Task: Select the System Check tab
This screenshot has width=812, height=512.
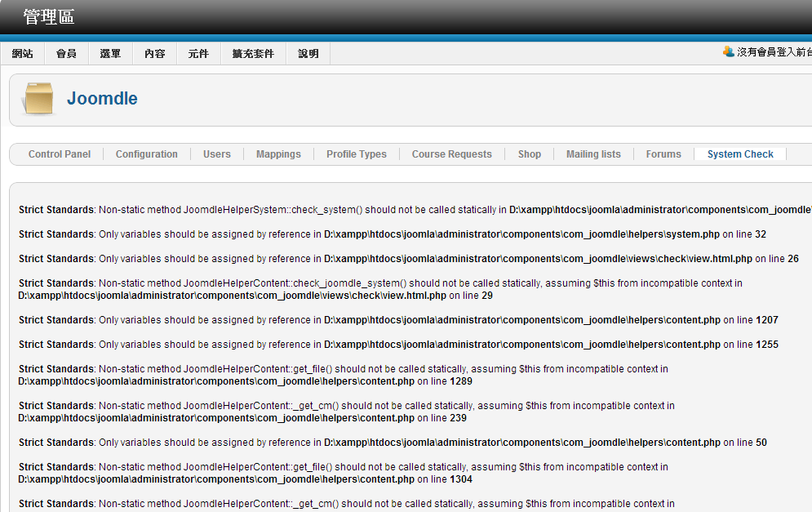Action: (740, 154)
